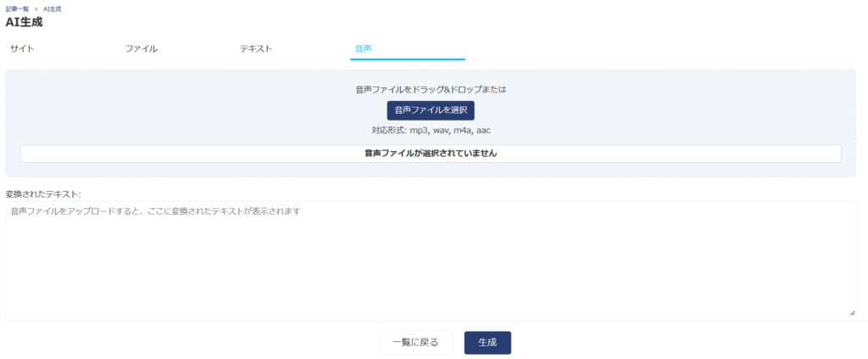The height and width of the screenshot is (359, 868).
Task: Click the breadcrumb separator chevron
Action: [x=36, y=8]
